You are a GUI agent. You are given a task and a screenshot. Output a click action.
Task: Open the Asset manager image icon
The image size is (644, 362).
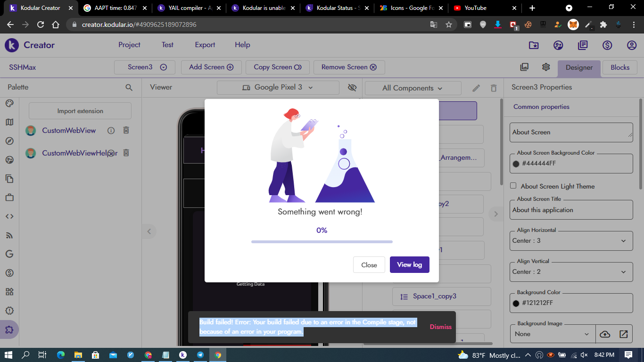coord(524,67)
